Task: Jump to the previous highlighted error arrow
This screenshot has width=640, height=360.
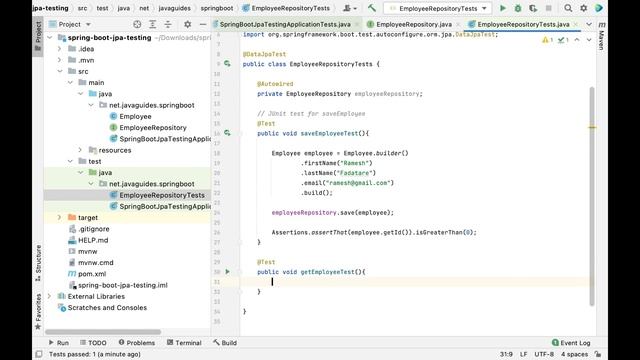Action: pyautogui.click(x=577, y=40)
